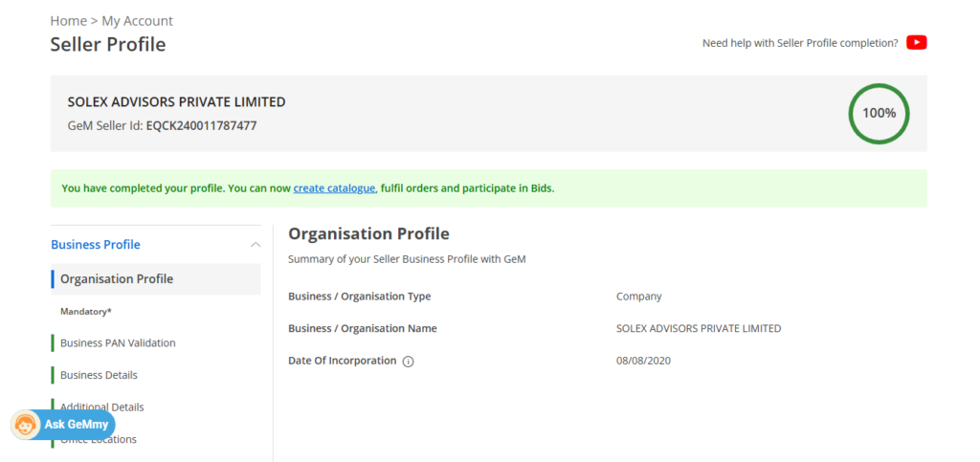Screen dimensions: 980x462
Task: Click the GeM Seller Id EQCK240011787477
Action: tap(201, 125)
